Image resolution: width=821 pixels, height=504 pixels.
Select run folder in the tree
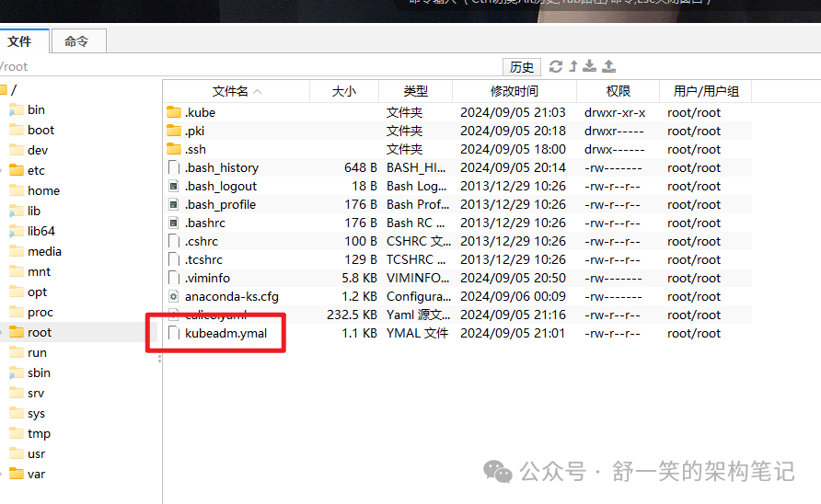point(37,353)
